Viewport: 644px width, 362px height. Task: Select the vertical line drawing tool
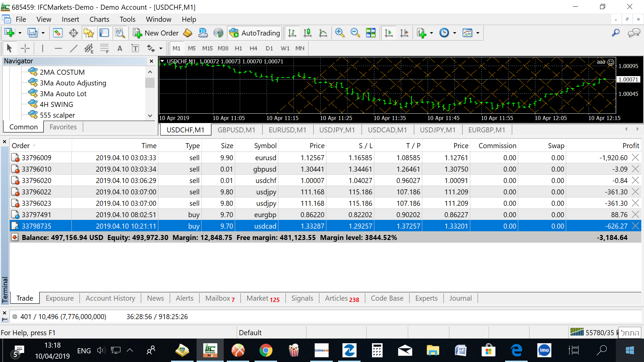(43, 48)
